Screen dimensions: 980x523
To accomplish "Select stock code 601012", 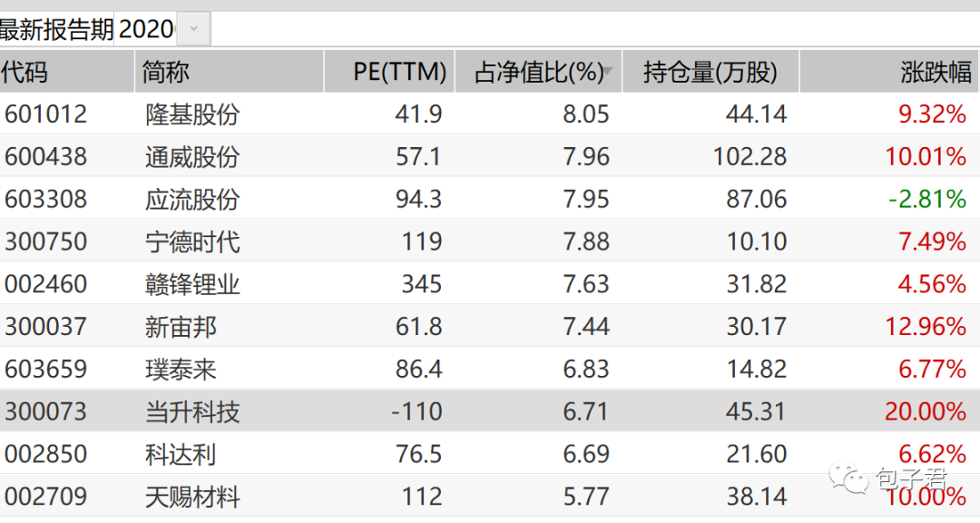I will pyautogui.click(x=46, y=114).
